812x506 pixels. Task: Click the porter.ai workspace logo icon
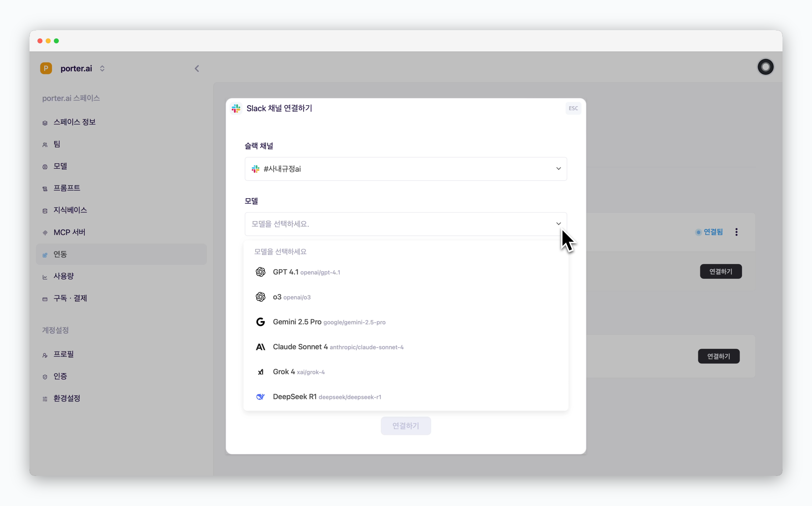pyautogui.click(x=46, y=68)
